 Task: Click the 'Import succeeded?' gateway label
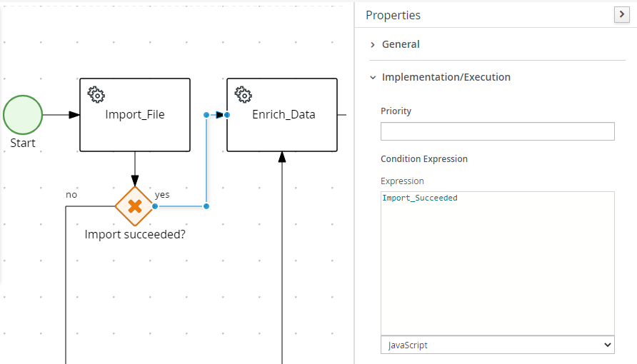(x=135, y=235)
